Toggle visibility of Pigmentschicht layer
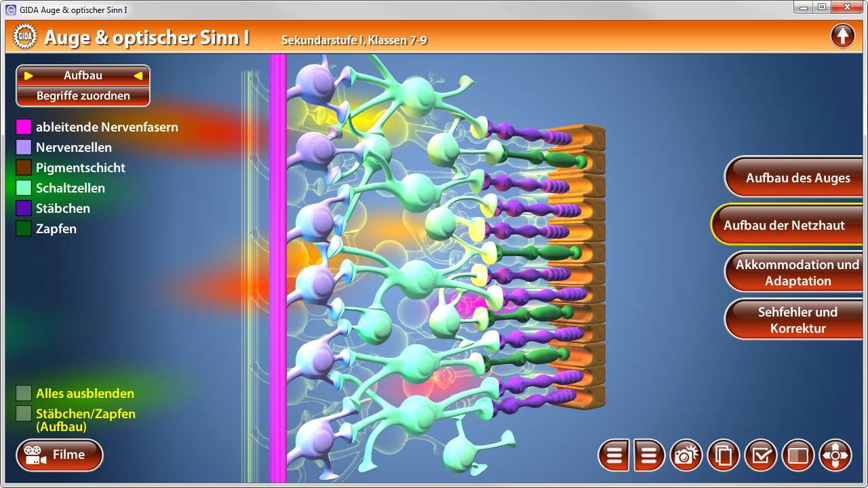This screenshot has width=868, height=488. (24, 168)
